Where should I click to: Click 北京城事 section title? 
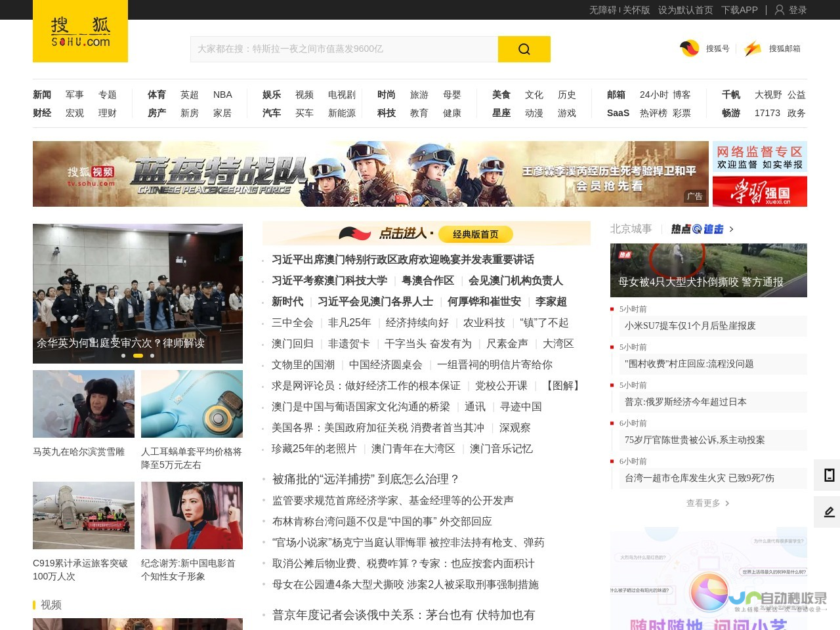point(631,229)
